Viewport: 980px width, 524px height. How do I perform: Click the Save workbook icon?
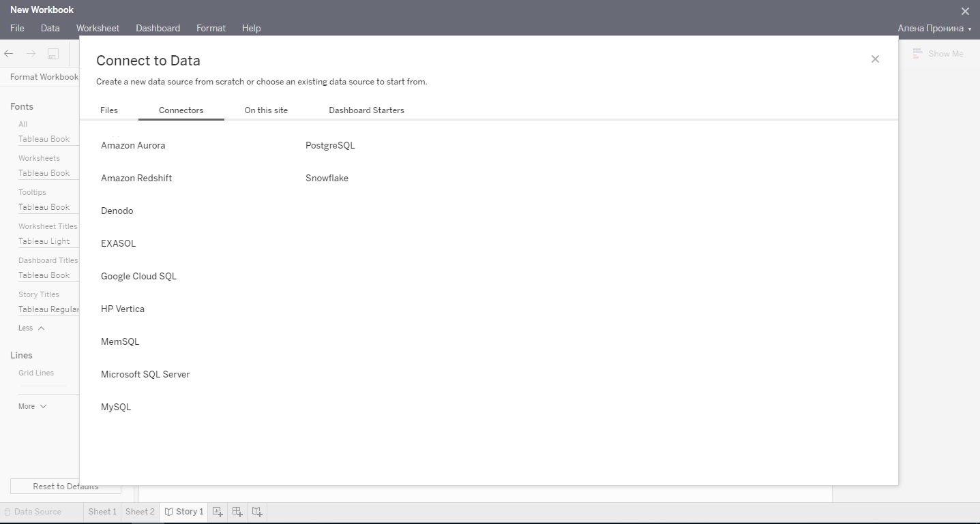point(53,53)
